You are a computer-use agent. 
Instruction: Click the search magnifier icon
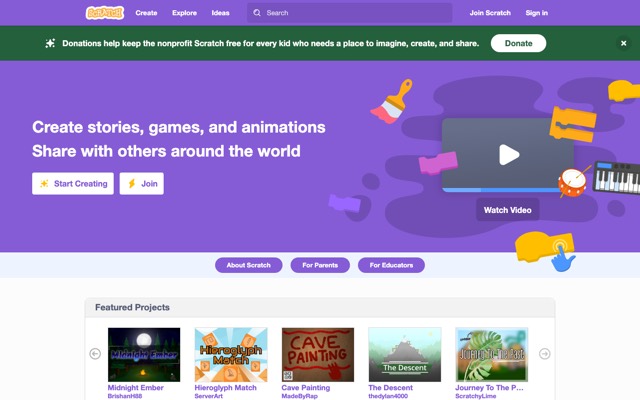click(257, 13)
